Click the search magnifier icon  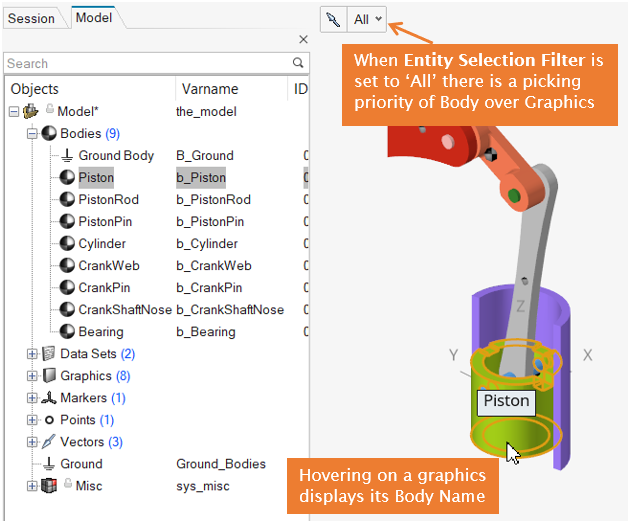pyautogui.click(x=299, y=63)
